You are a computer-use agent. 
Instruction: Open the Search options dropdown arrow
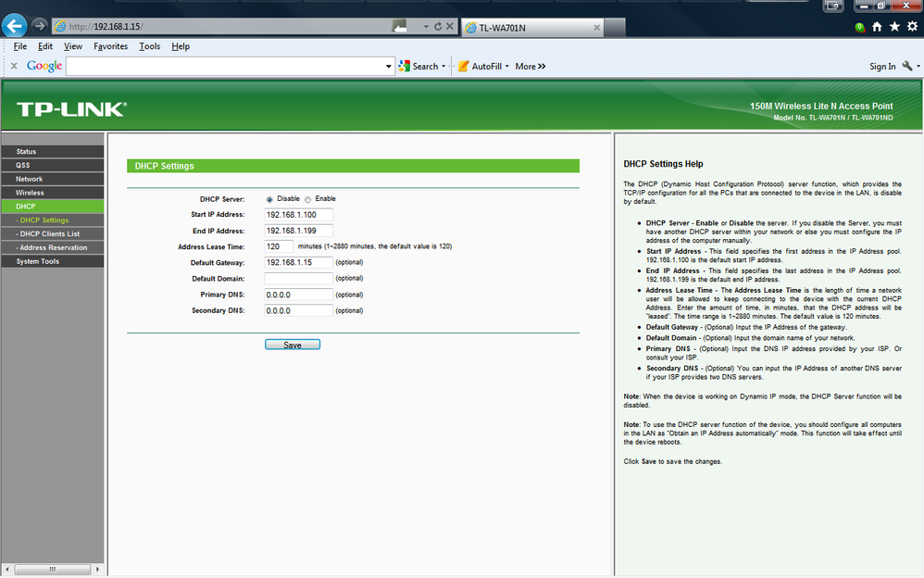click(443, 67)
